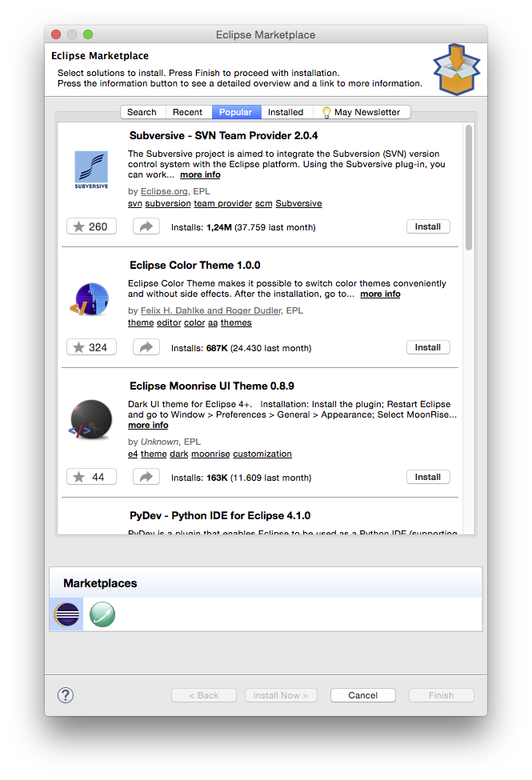Open more info link for Subversive
Screen dimensions: 532x780
click(200, 174)
